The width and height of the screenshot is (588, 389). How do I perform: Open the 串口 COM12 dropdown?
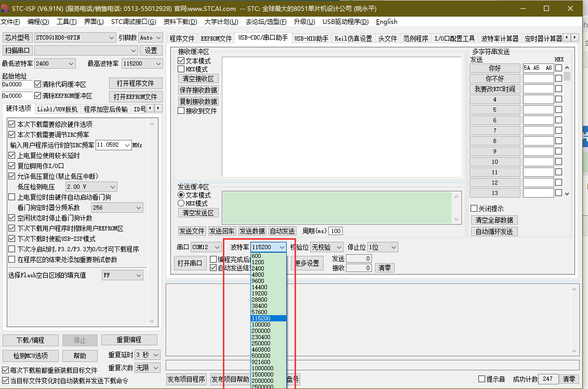(206, 247)
